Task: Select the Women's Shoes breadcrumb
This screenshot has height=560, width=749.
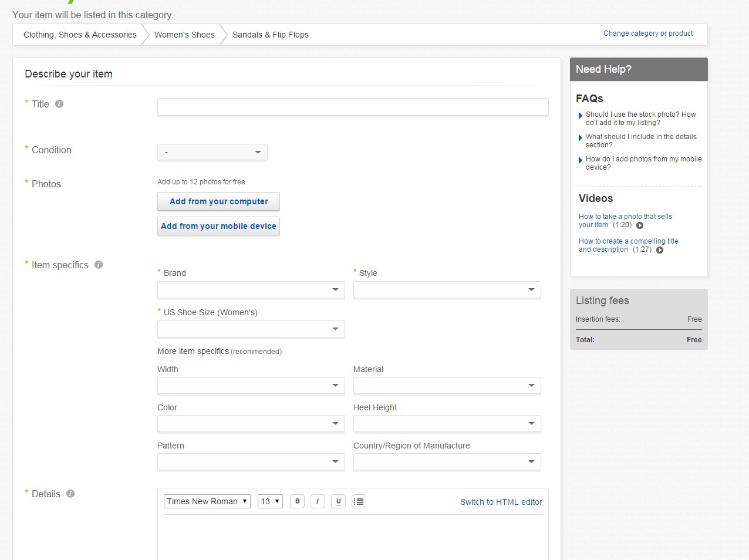Action: (x=184, y=35)
